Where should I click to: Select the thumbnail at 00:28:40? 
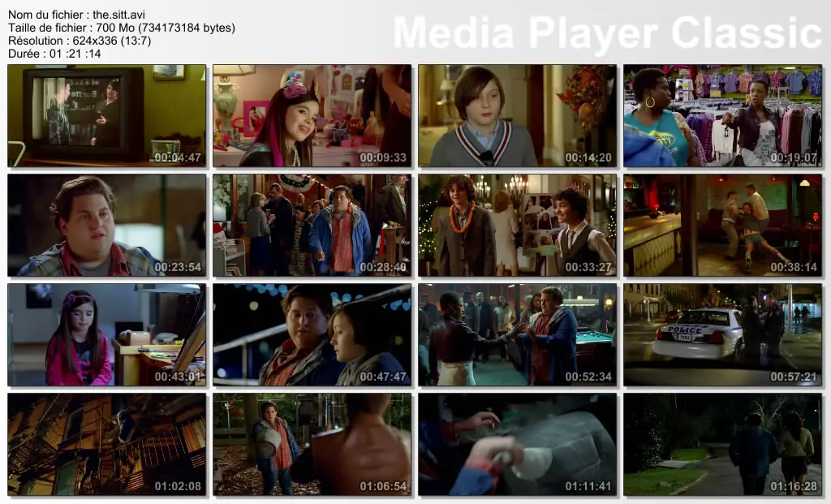point(312,226)
